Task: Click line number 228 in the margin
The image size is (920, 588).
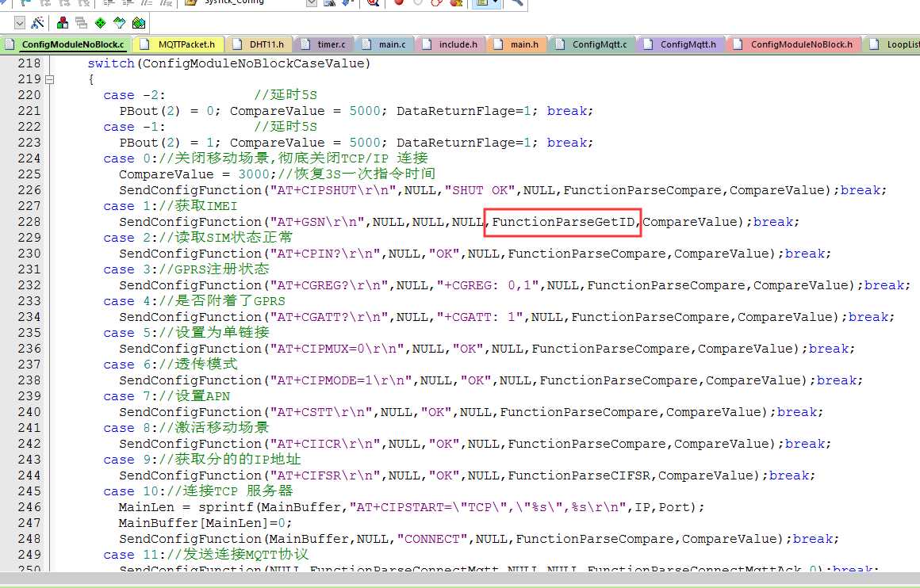Action: pyautogui.click(x=29, y=222)
